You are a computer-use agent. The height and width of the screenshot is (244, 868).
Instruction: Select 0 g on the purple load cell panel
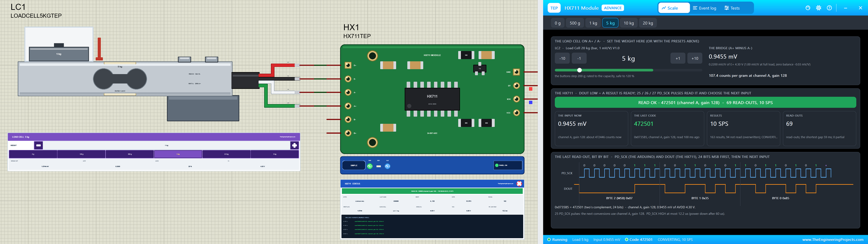(33, 154)
